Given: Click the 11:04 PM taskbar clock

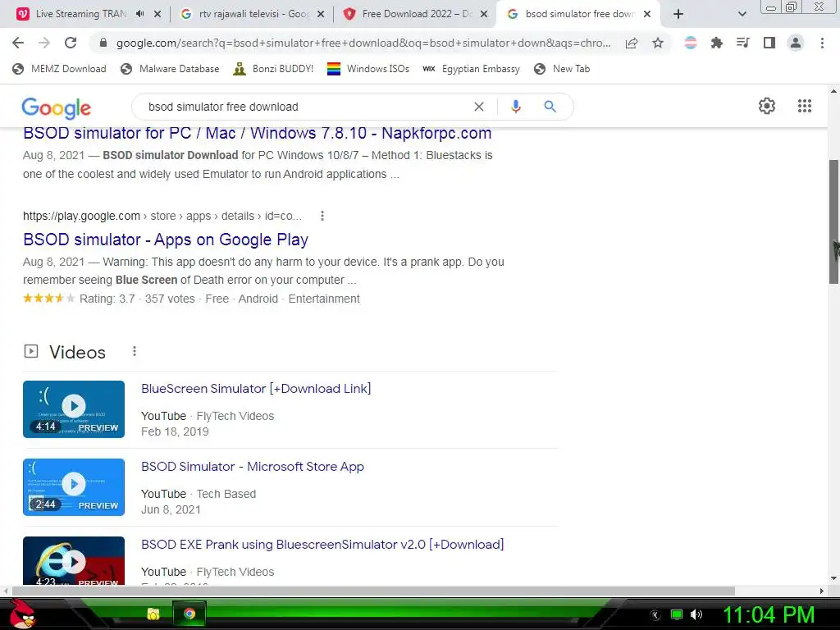Looking at the screenshot, I should tap(769, 614).
